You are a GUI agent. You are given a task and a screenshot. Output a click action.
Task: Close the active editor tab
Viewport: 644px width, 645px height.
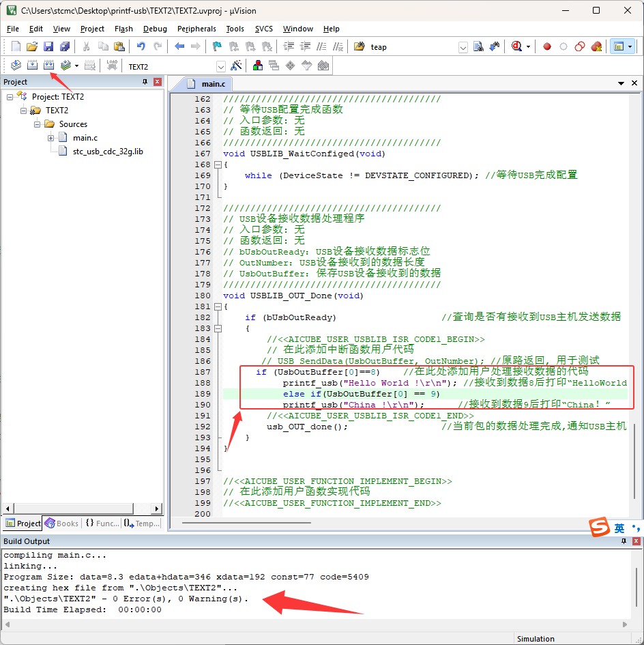coord(634,83)
